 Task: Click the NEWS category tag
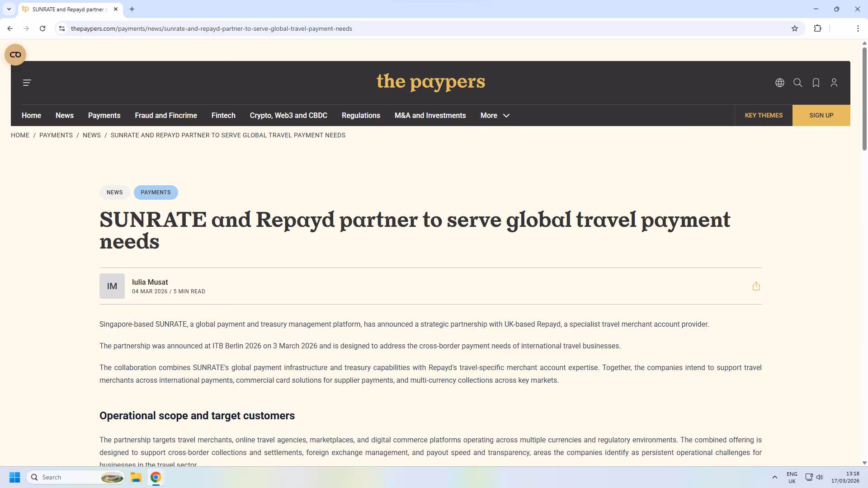tap(114, 192)
